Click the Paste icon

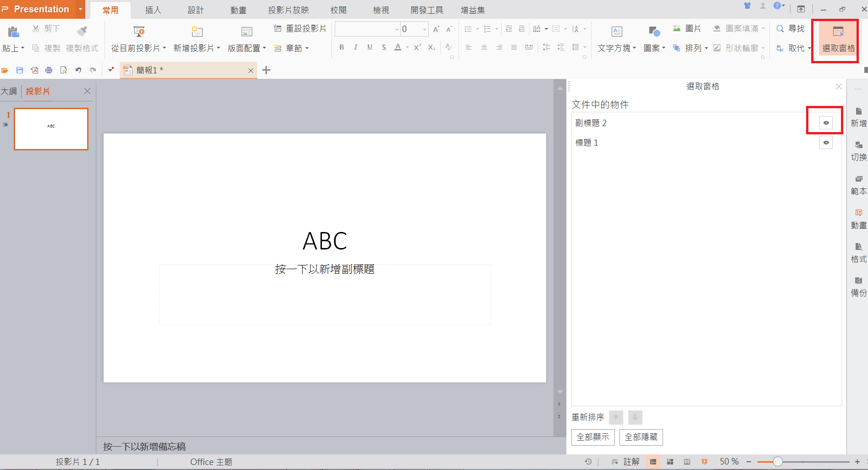(x=13, y=32)
